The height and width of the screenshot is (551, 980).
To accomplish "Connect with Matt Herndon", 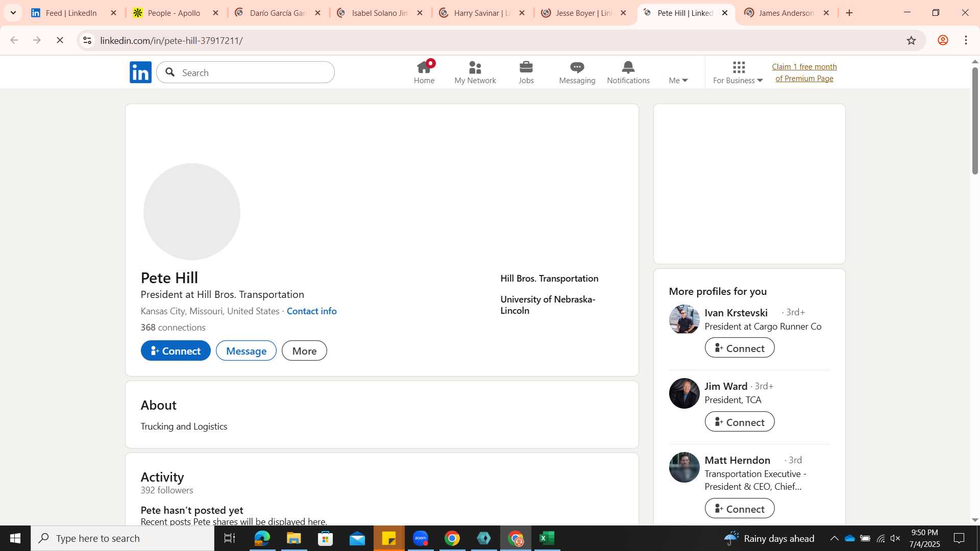I will (x=740, y=509).
